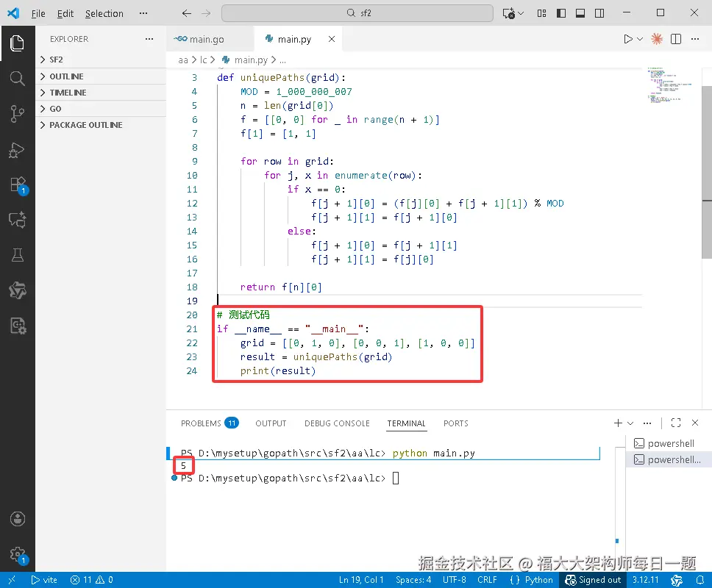Image resolution: width=712 pixels, height=588 pixels.
Task: Change end of line sequence CRLF
Action: pyautogui.click(x=487, y=580)
